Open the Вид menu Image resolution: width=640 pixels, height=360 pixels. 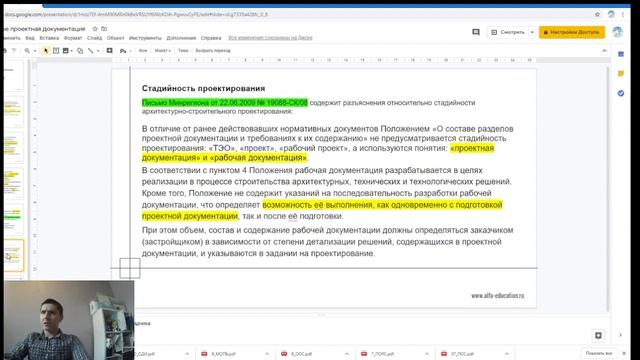point(30,38)
